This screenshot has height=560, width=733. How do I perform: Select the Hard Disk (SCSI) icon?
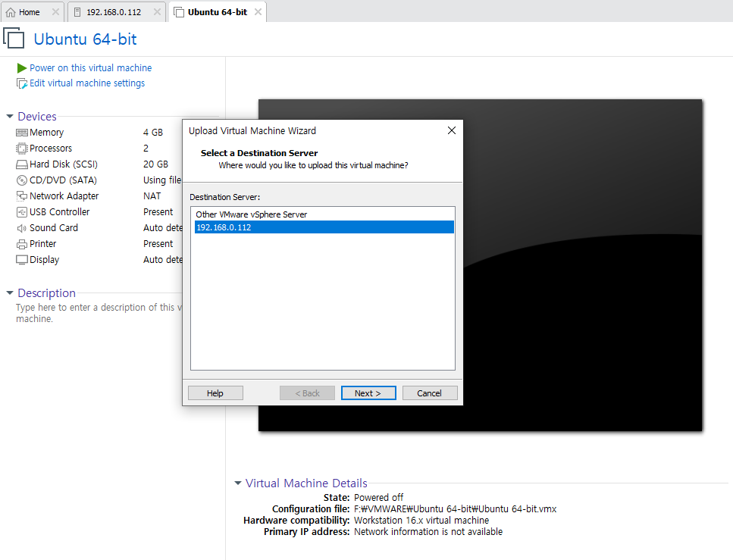(21, 164)
